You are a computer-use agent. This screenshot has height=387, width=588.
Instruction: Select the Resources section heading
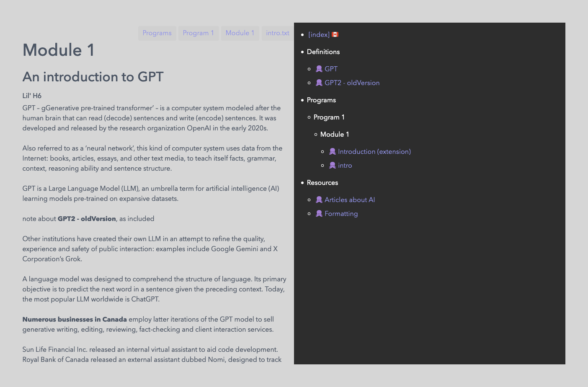322,183
